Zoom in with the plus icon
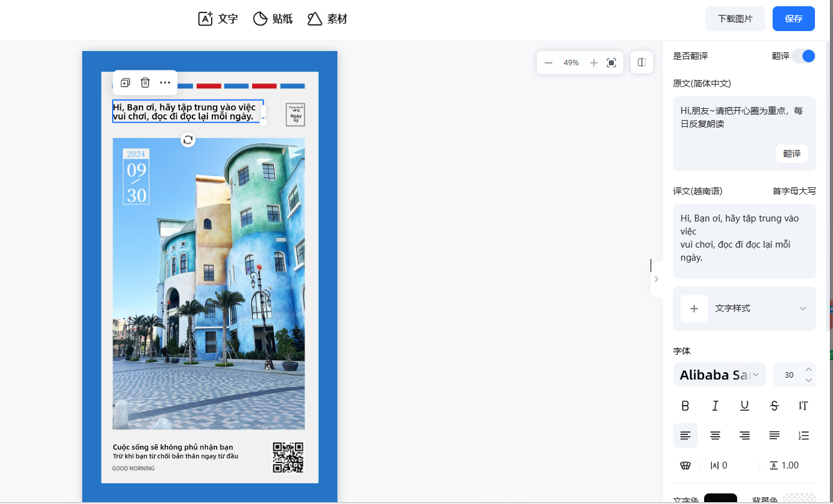 click(594, 63)
